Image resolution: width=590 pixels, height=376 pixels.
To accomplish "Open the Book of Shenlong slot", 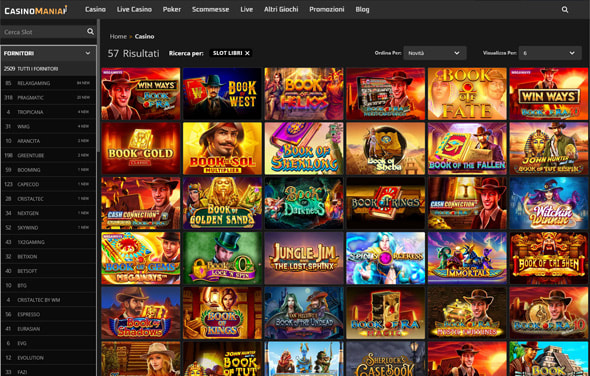I will tap(304, 148).
